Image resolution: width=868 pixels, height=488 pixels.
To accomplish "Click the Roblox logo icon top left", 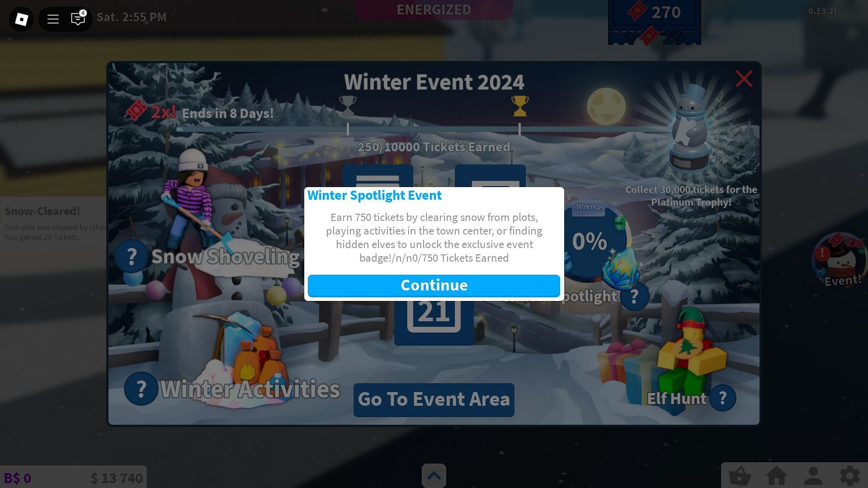I will pyautogui.click(x=21, y=18).
